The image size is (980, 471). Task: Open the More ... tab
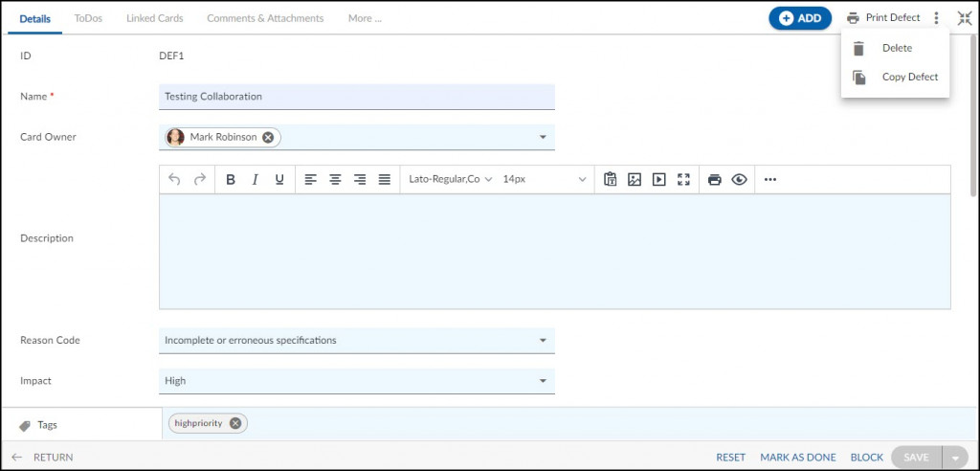tap(365, 18)
